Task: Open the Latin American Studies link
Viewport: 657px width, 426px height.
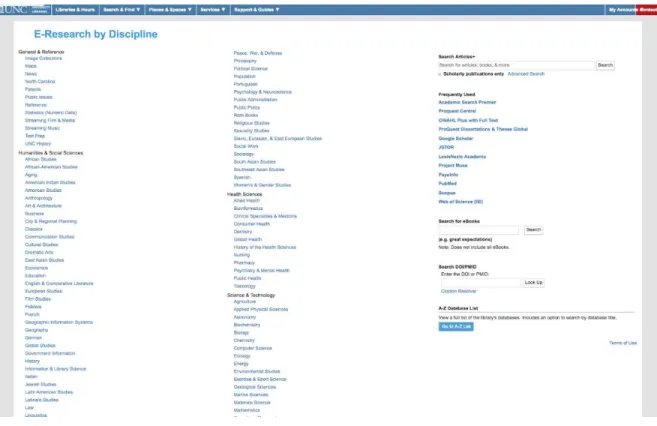Action: (x=49, y=392)
